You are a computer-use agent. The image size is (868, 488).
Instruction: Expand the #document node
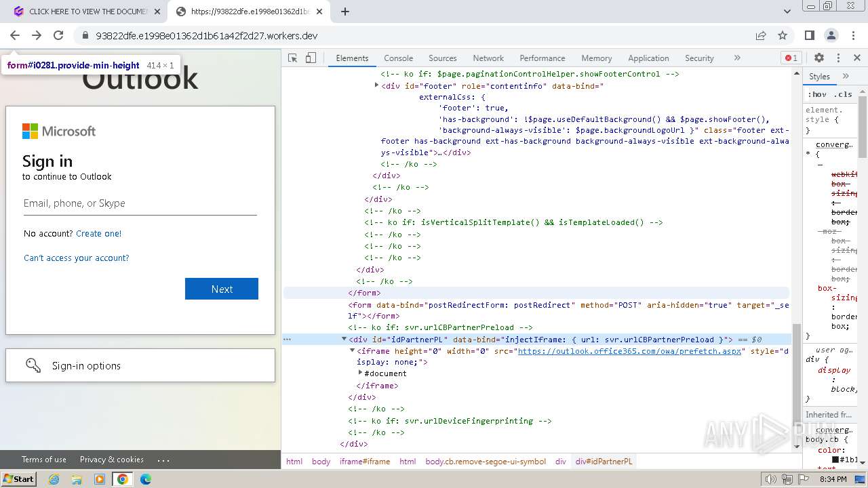click(361, 373)
